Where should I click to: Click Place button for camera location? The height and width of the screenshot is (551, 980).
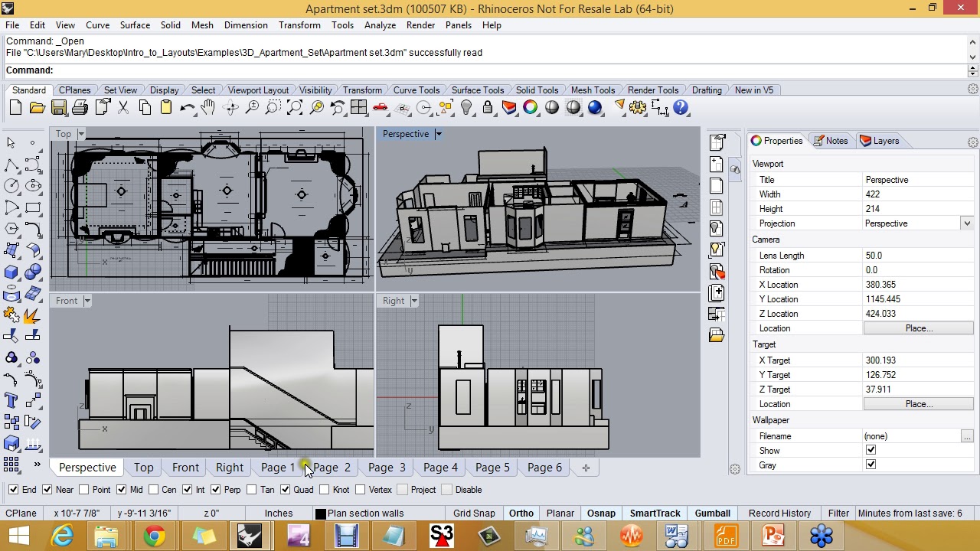[918, 328]
